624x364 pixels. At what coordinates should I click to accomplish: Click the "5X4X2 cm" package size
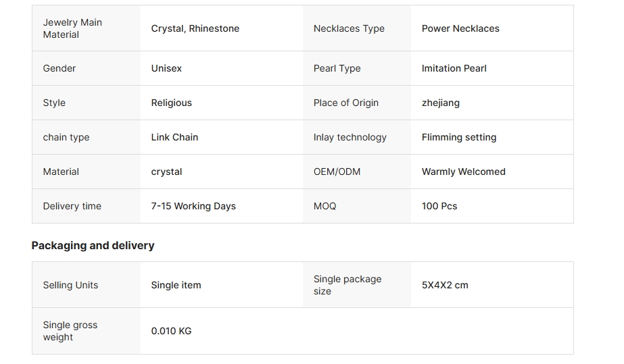[444, 285]
